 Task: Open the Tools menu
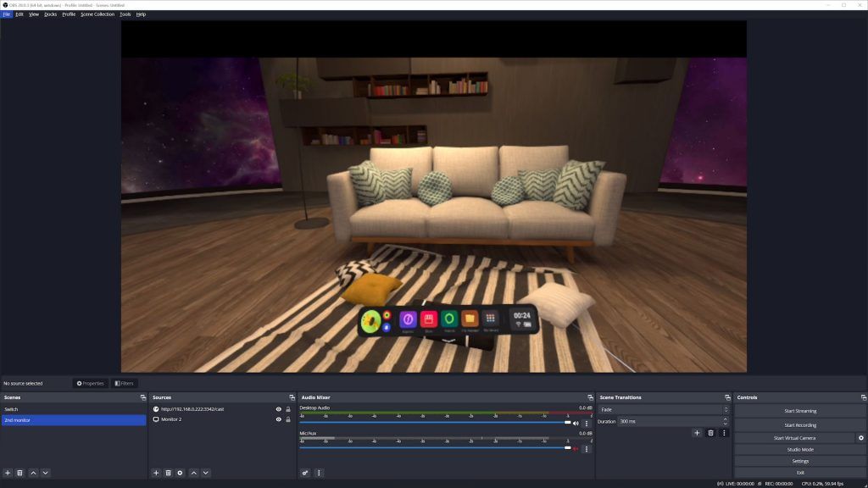125,14
